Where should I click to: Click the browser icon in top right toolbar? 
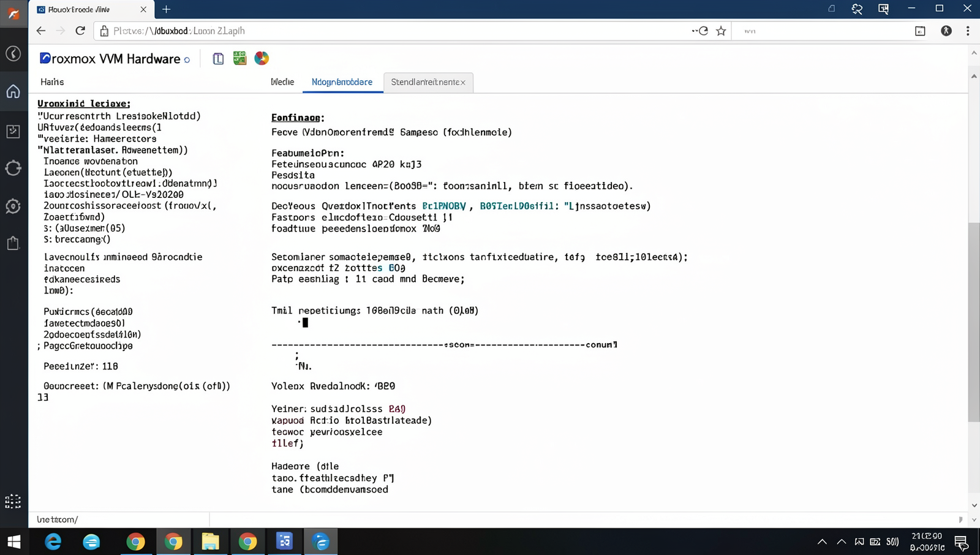(920, 31)
